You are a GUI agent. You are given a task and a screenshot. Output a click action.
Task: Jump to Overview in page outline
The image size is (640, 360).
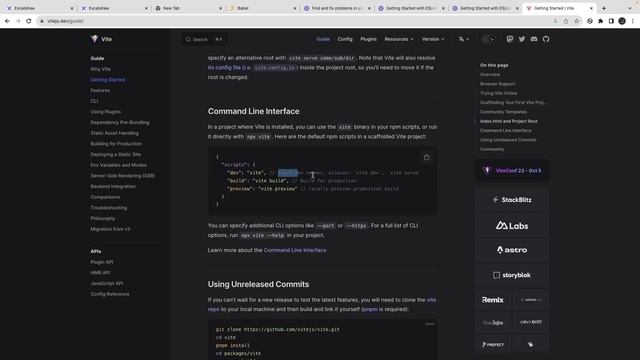point(490,75)
